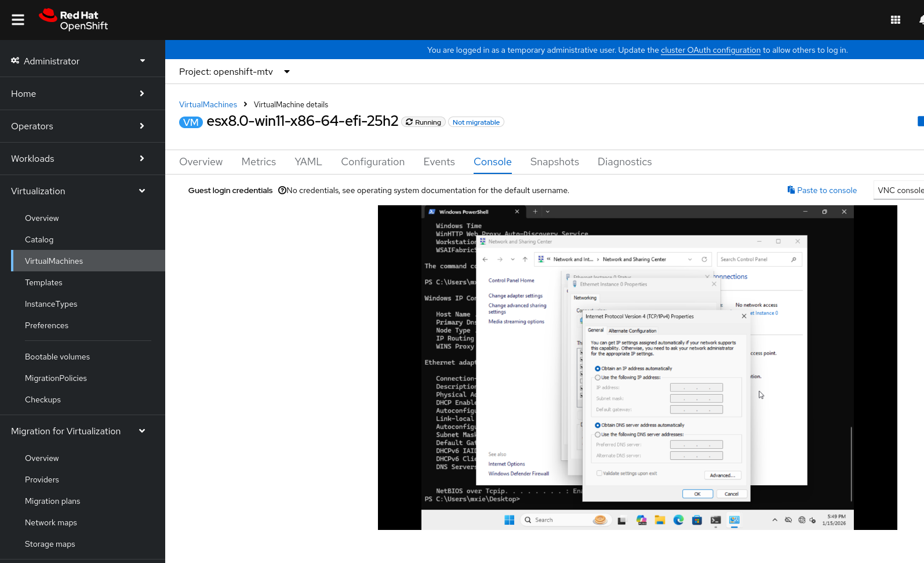Click Cancel in the IPv4 Properties dialog
The width and height of the screenshot is (924, 563).
click(x=732, y=494)
